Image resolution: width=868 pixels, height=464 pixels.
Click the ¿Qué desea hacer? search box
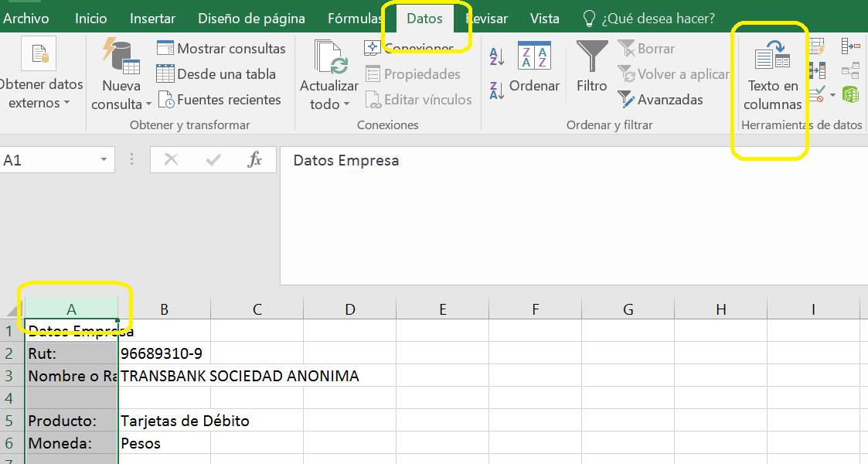point(648,19)
